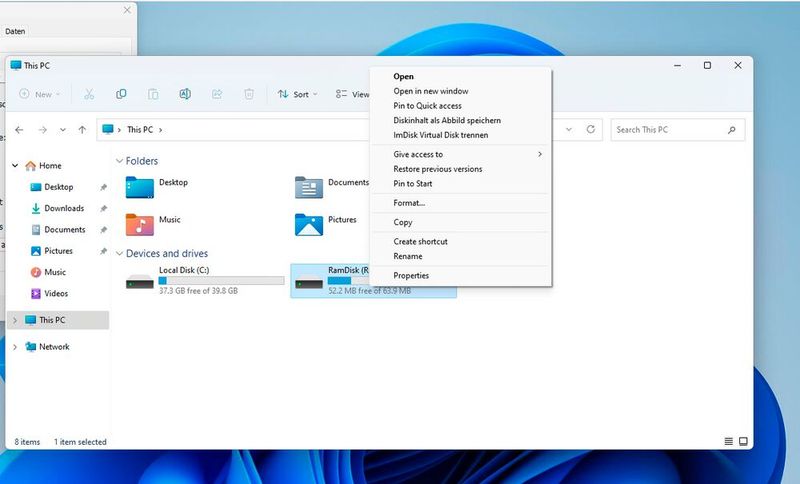800x484 pixels.
Task: Open the New item menu button
Action: [40, 94]
